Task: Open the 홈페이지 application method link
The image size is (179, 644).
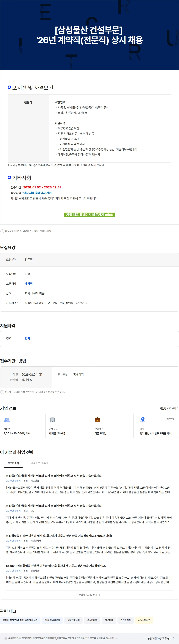Action: pos(78,375)
